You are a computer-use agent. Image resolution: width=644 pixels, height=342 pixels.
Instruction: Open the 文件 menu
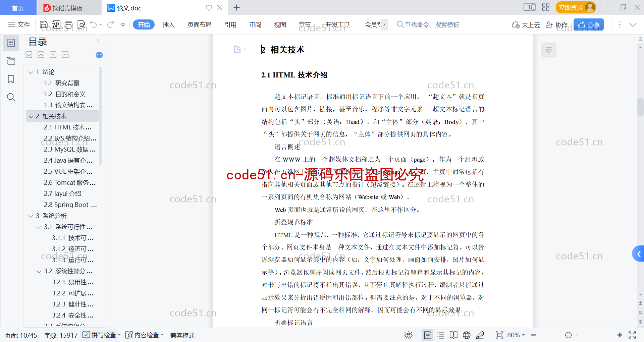click(19, 24)
